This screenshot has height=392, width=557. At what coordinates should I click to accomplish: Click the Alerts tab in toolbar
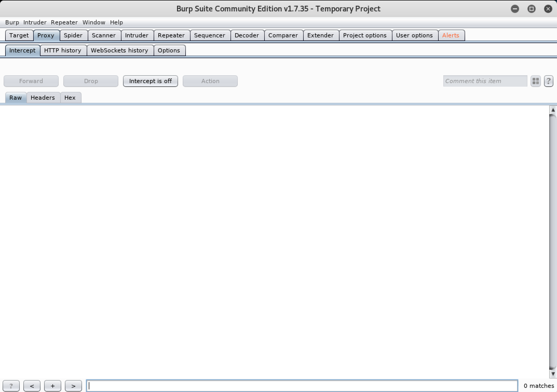(450, 35)
